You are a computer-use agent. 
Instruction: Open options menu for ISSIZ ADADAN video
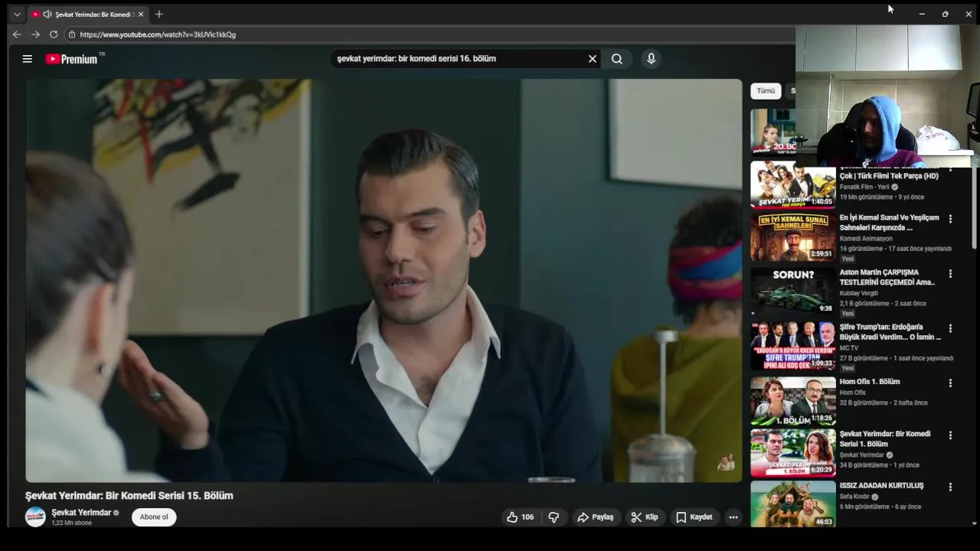(x=950, y=487)
